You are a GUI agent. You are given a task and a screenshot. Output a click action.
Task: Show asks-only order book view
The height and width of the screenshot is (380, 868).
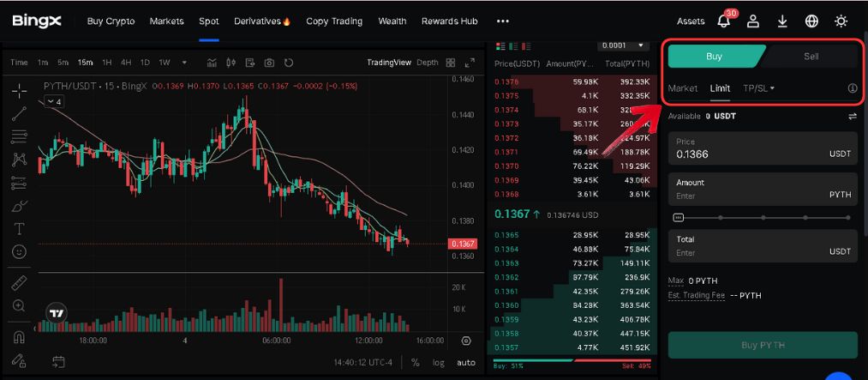coord(527,45)
